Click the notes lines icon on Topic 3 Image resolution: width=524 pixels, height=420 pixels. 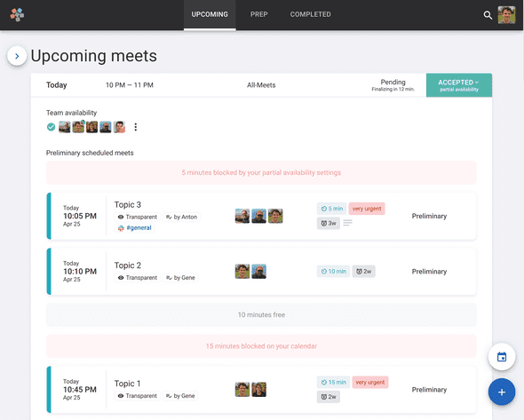pos(347,223)
